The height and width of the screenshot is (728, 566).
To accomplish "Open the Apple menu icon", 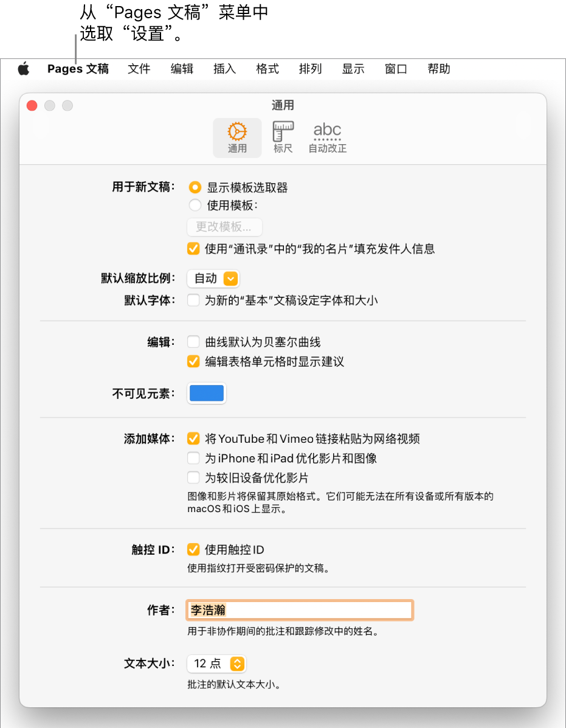I will click(x=24, y=69).
